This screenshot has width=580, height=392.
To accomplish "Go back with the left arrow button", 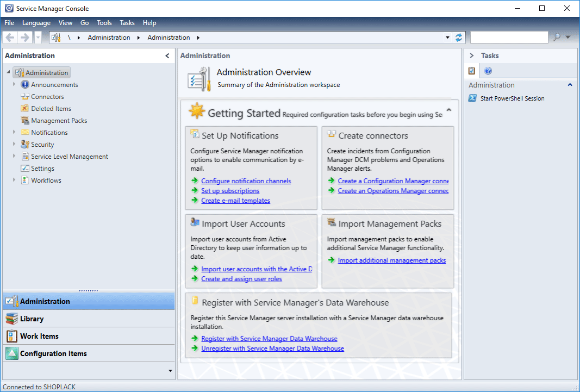I will click(10, 38).
